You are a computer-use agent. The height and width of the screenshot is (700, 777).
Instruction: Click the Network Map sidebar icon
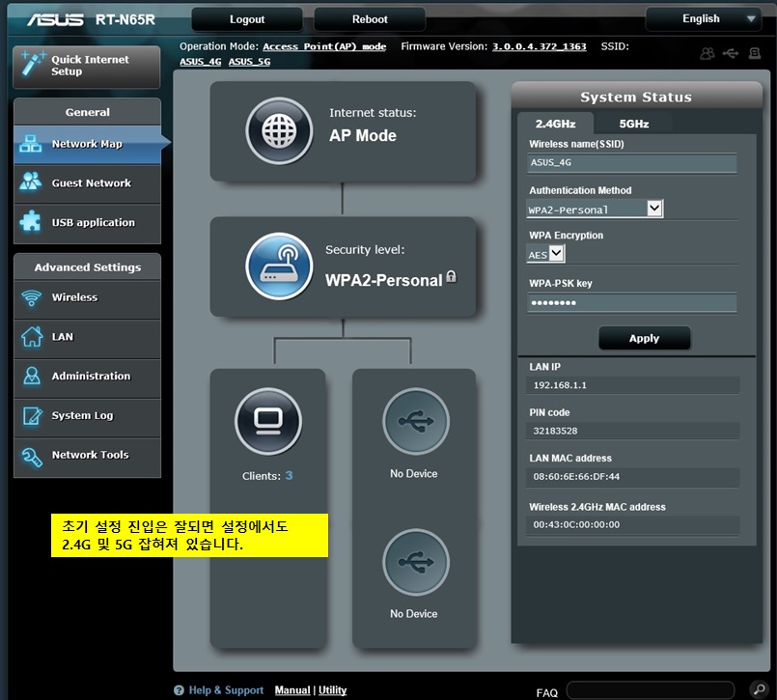[31, 144]
